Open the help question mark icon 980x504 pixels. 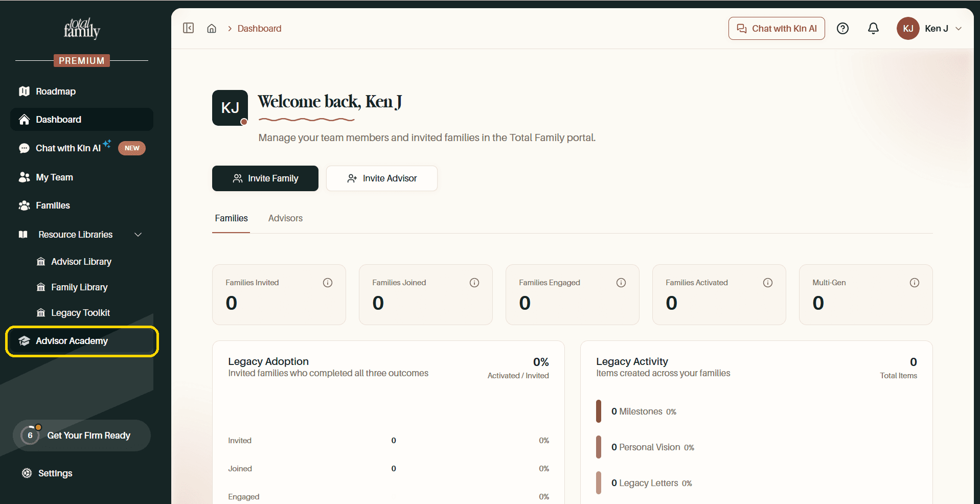point(842,29)
